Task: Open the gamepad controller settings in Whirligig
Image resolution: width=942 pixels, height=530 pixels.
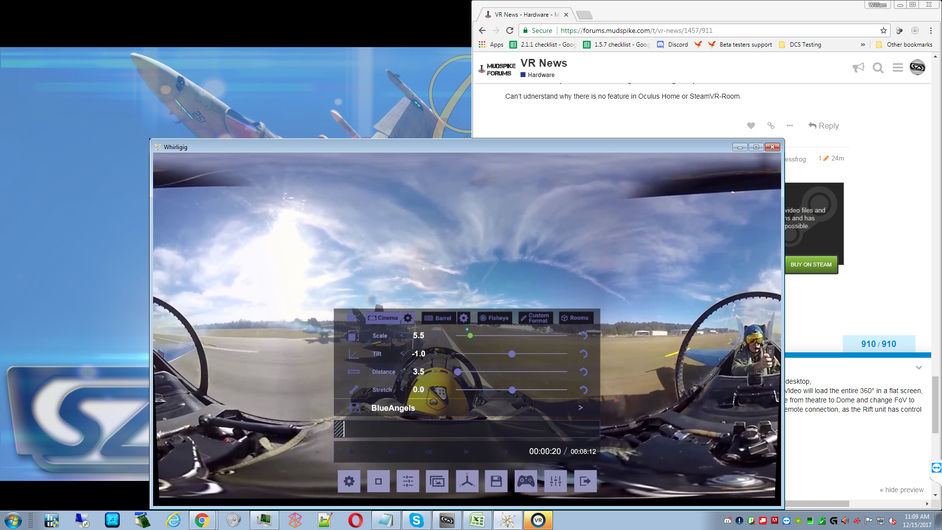Action: tap(526, 481)
